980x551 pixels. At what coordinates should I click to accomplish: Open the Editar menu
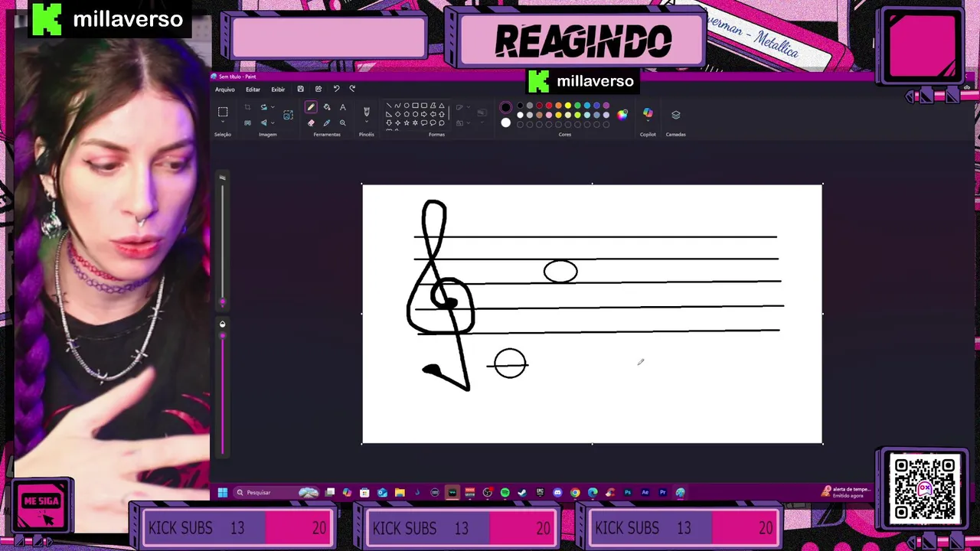tap(253, 90)
